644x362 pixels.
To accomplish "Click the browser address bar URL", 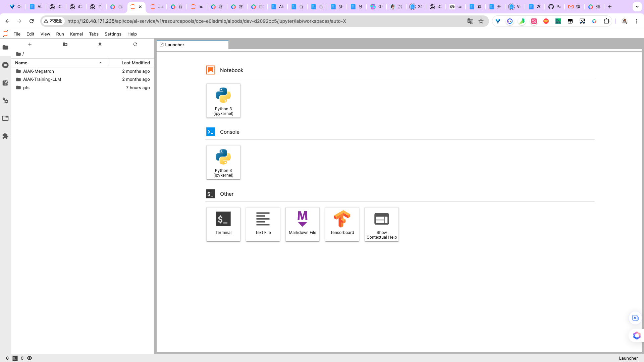I will [x=207, y=21].
